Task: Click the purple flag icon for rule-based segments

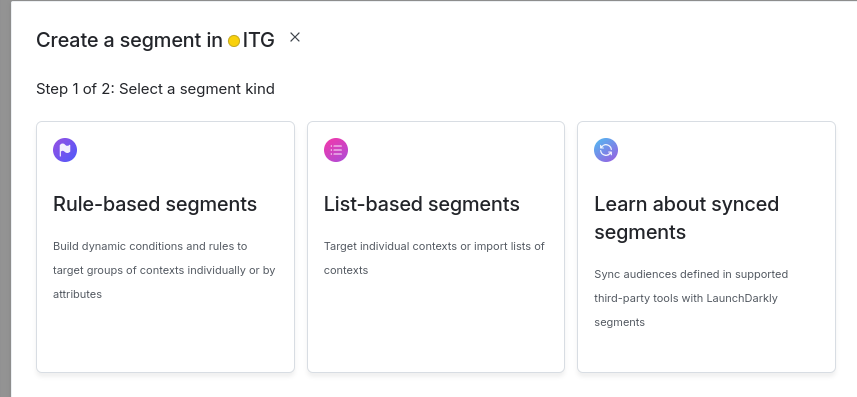Action: (65, 150)
